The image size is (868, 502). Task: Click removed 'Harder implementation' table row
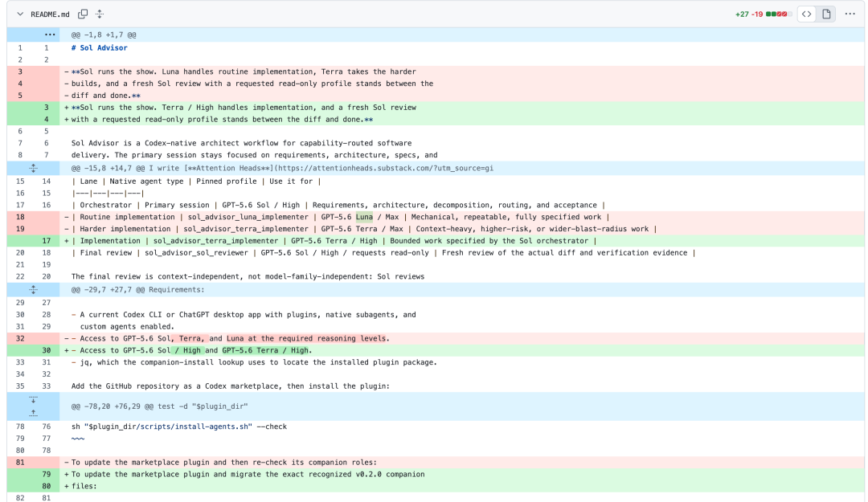(364, 229)
